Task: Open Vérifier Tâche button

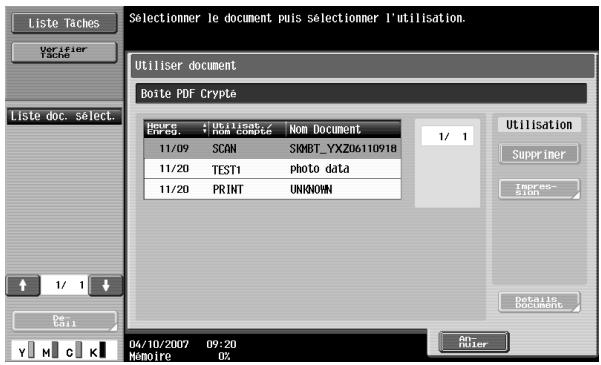Action: coord(64,52)
